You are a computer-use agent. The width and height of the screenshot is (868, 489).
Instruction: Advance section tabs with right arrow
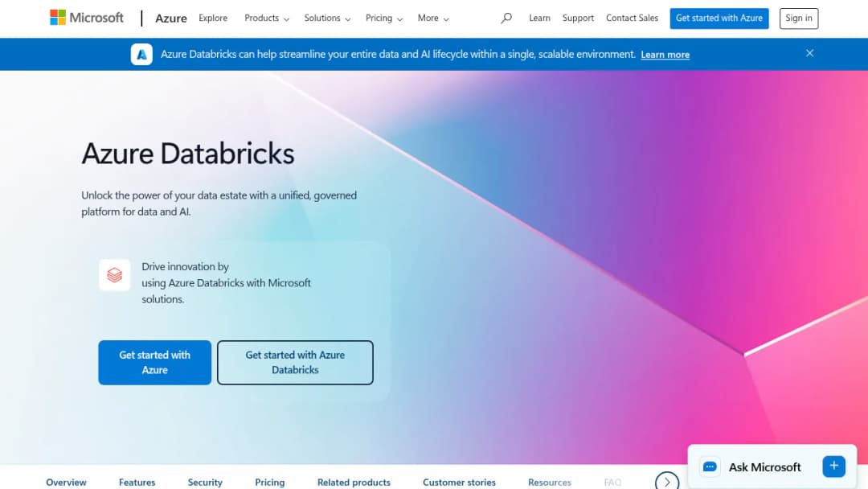coord(666,482)
